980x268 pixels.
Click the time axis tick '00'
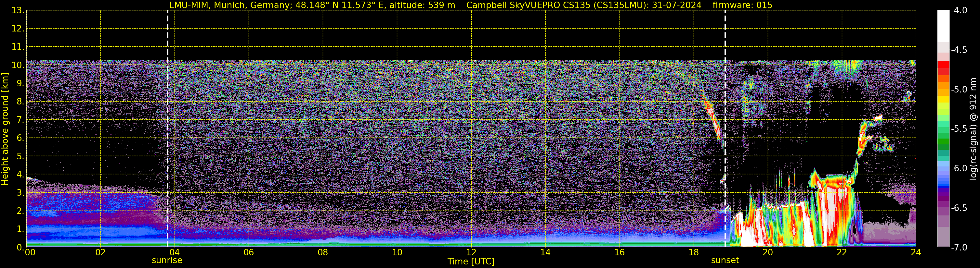point(30,252)
